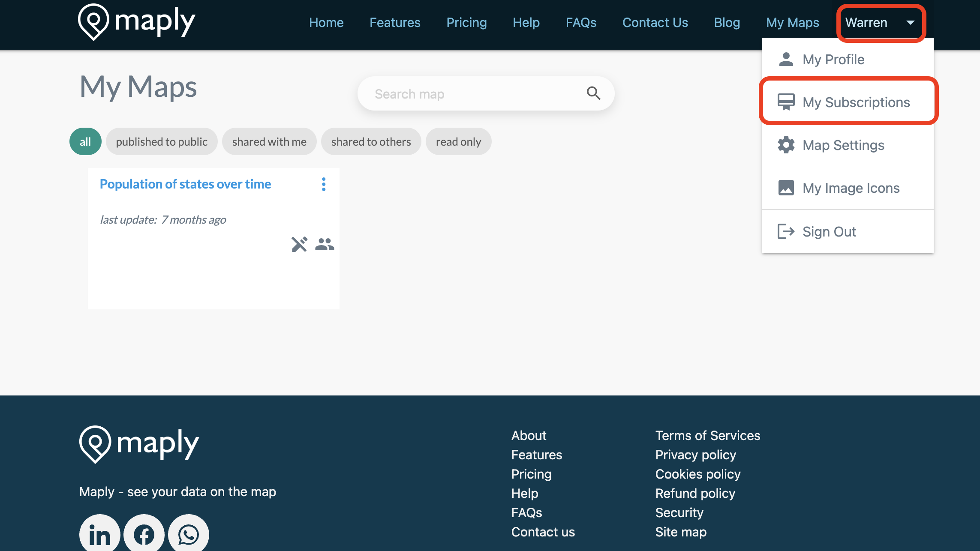Go to Pricing in top navigation
980x551 pixels.
[466, 23]
